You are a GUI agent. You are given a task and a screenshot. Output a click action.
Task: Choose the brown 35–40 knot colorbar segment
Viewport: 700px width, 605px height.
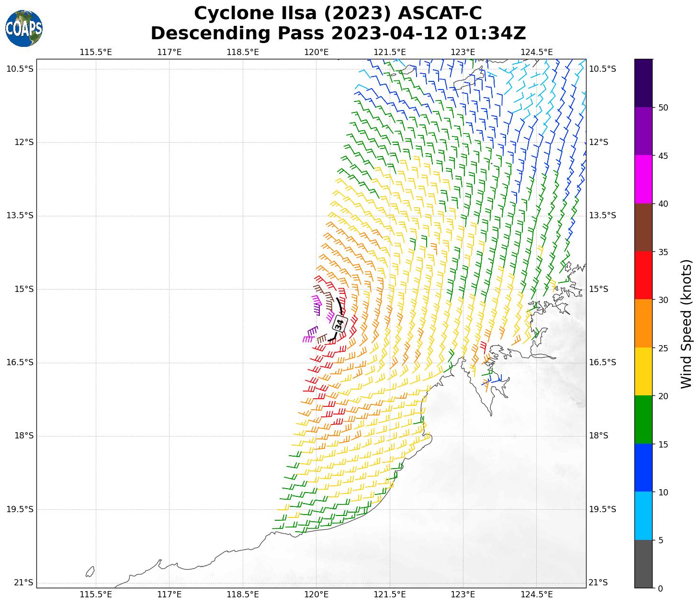(x=643, y=227)
